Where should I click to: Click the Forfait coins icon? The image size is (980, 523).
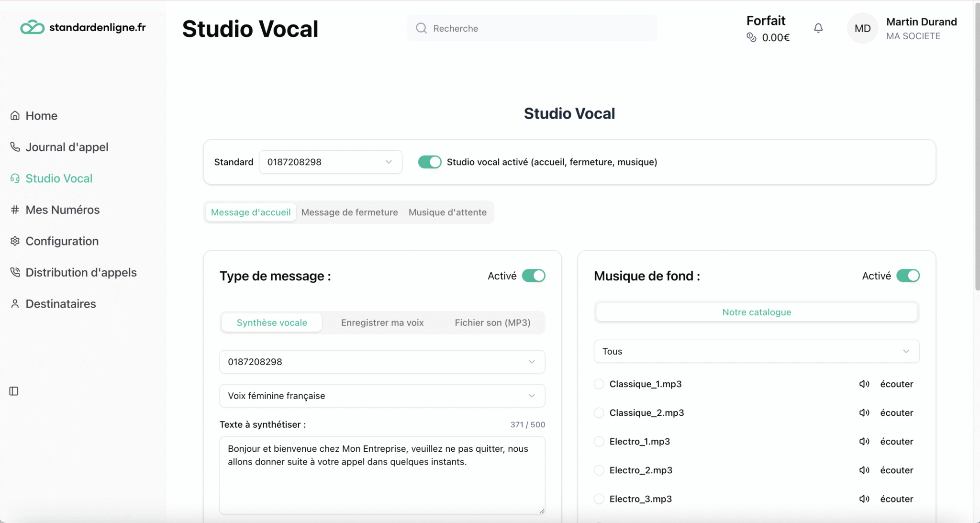[751, 37]
